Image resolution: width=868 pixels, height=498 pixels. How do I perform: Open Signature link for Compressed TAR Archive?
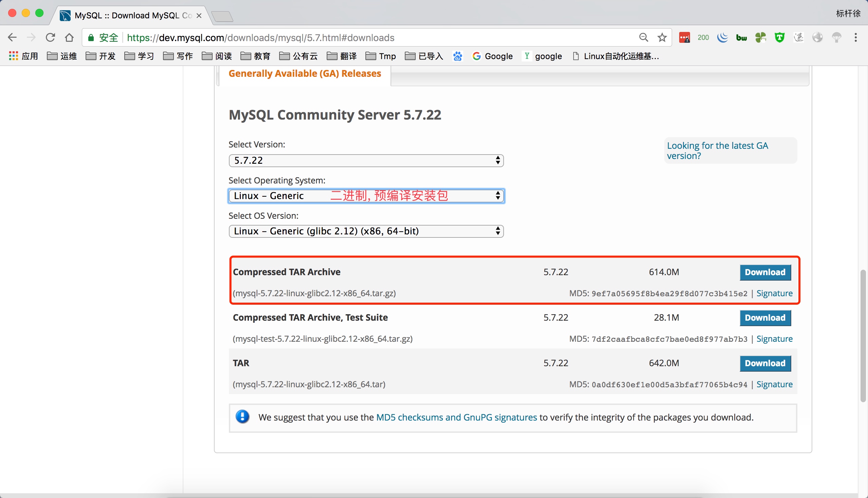click(774, 293)
